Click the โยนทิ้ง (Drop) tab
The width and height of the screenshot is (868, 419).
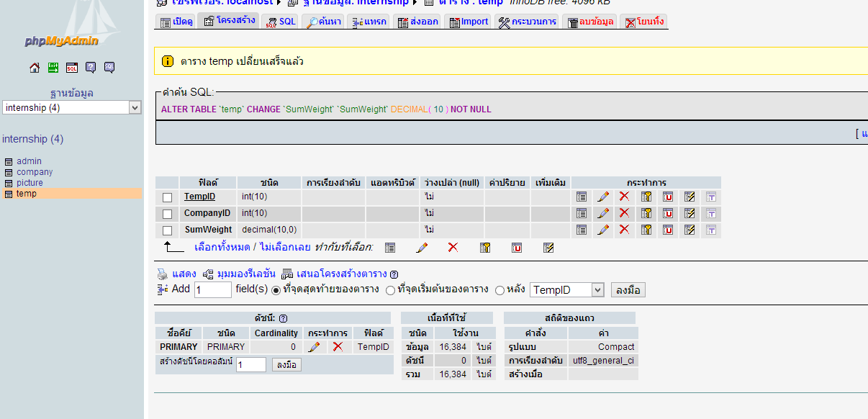click(x=644, y=22)
